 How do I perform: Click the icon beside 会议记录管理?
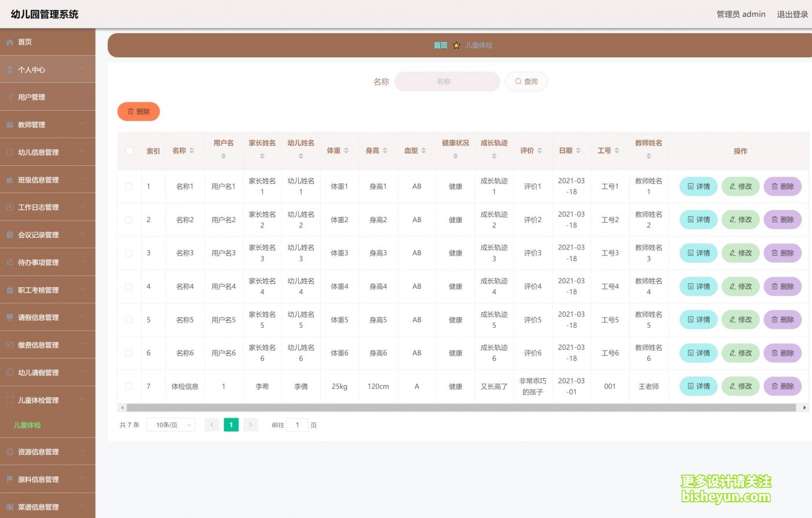coord(10,235)
